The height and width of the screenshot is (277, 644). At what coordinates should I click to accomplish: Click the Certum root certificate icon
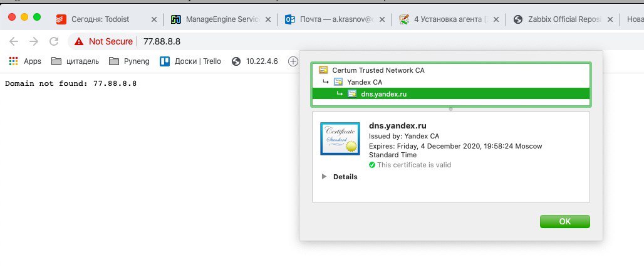(x=323, y=70)
